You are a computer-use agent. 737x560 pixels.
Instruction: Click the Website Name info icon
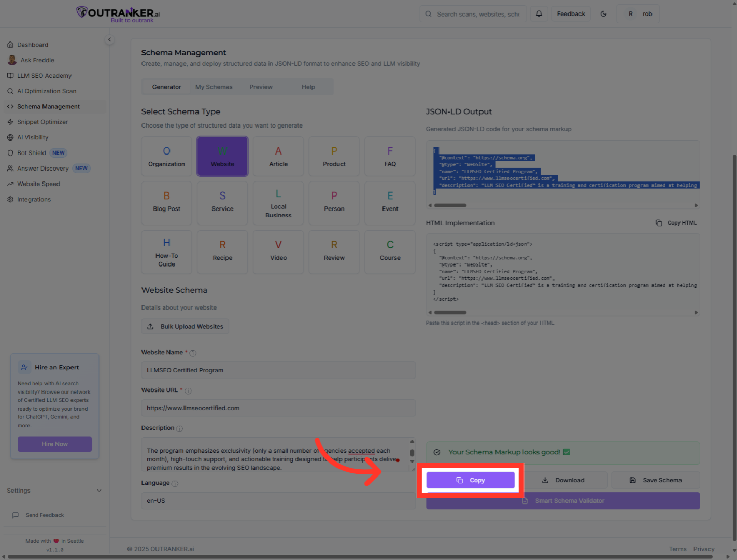tap(193, 353)
